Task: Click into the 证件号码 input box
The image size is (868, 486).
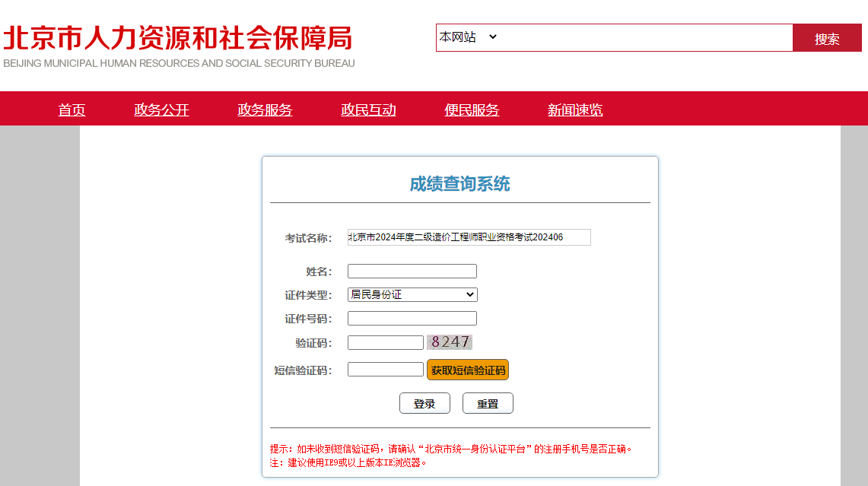Action: click(x=412, y=319)
